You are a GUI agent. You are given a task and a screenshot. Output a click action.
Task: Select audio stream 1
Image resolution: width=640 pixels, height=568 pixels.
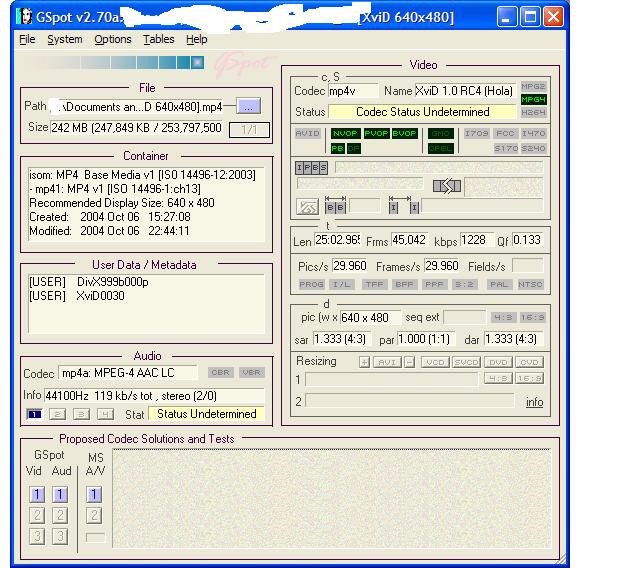(x=34, y=415)
